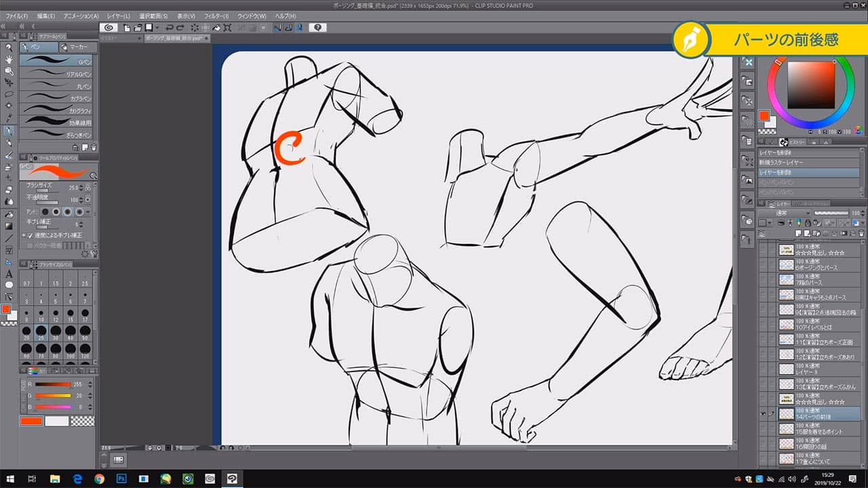Adjust the layer opacity slider
Viewport: 868px width, 488px height.
point(831,213)
